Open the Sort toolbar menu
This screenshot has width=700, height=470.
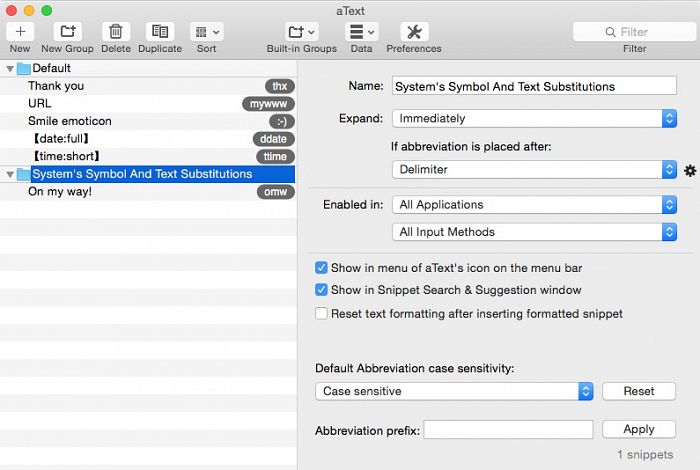pos(206,32)
